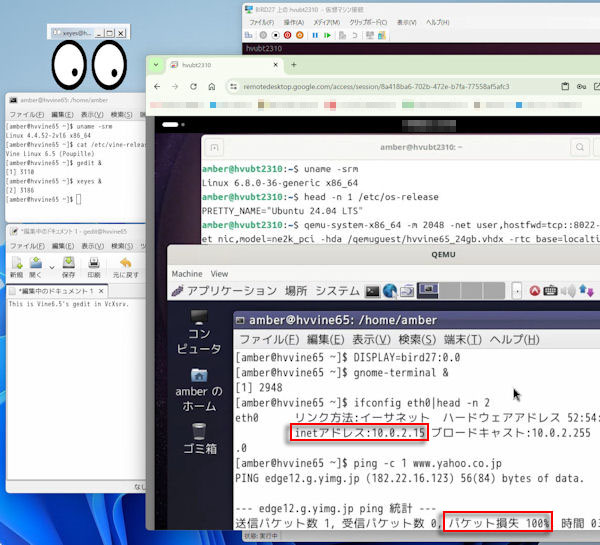This screenshot has height=545, width=600.
Task: Open the Hyper-V 表示(V) menu
Action: [406, 22]
